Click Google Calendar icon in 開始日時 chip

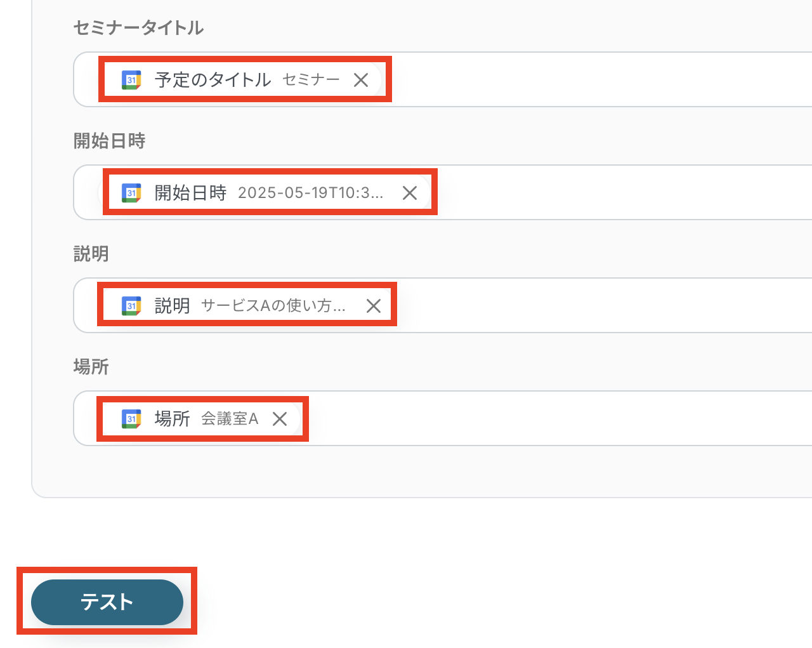pos(131,193)
